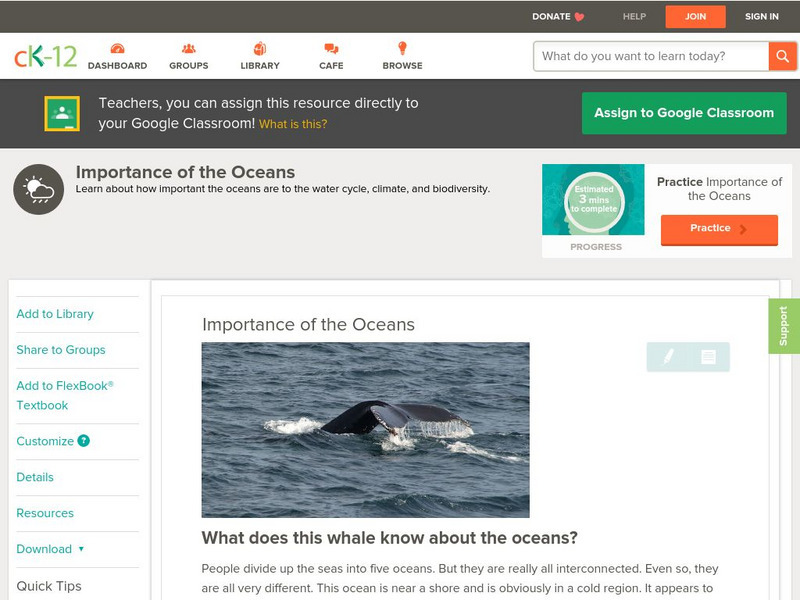Image resolution: width=800 pixels, height=600 pixels.
Task: Click Sign In
Action: coord(762,17)
